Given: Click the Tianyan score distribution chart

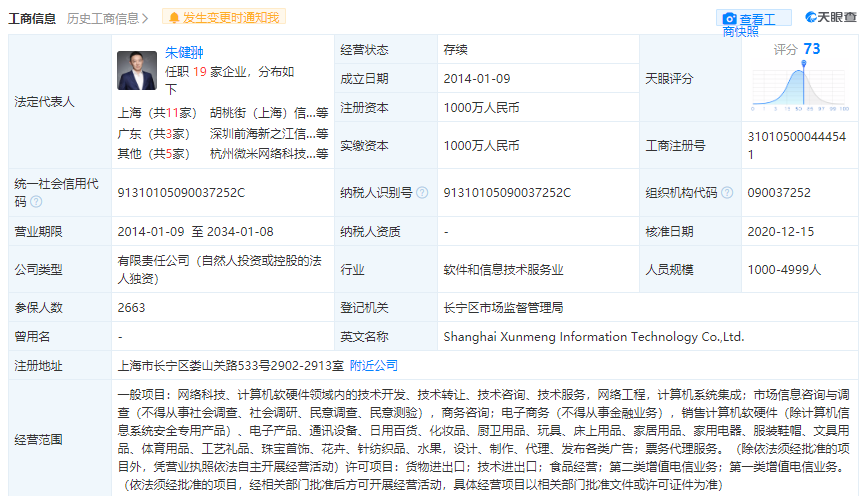Looking at the screenshot, I should pos(799,86).
